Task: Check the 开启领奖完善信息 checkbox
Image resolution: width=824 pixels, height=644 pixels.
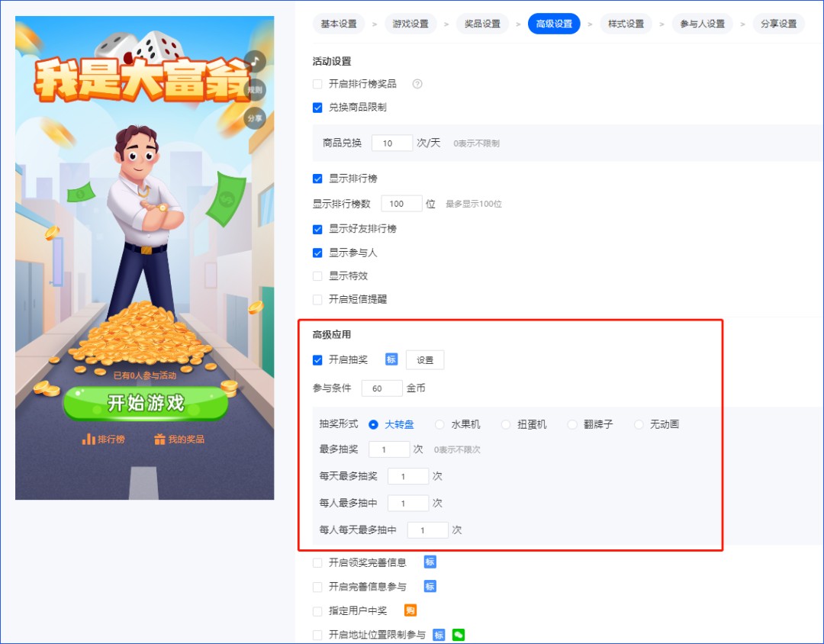Action: click(x=317, y=563)
